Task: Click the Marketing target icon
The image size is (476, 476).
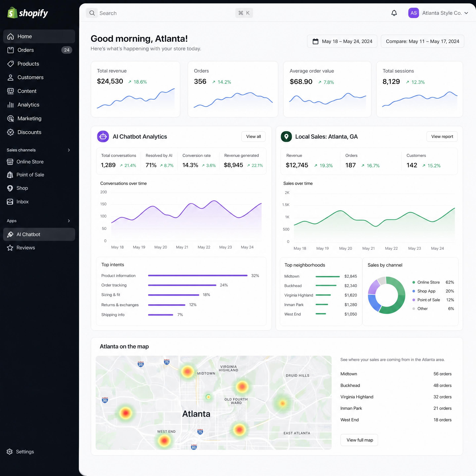Action: point(10,119)
